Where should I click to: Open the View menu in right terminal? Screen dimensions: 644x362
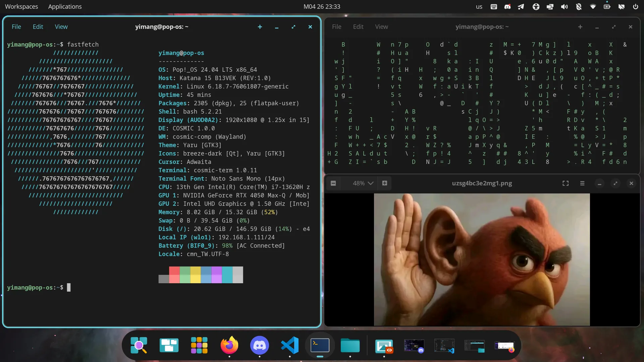381,27
